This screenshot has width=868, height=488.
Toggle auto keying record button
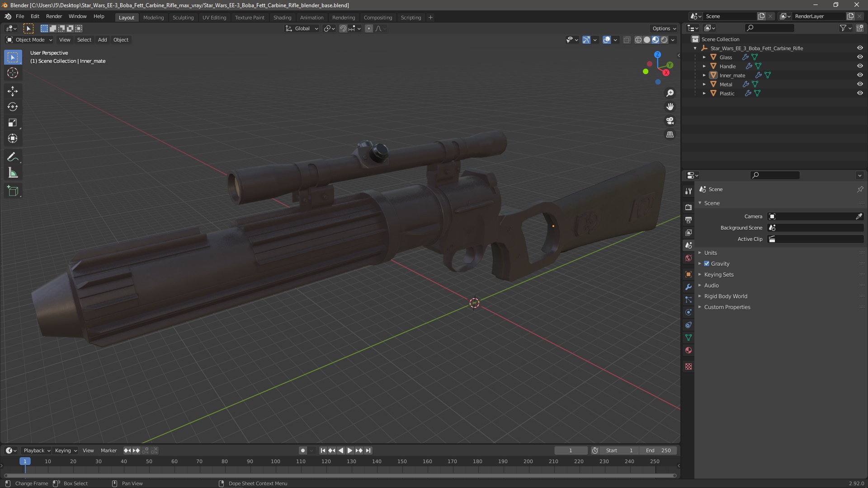[x=302, y=450]
